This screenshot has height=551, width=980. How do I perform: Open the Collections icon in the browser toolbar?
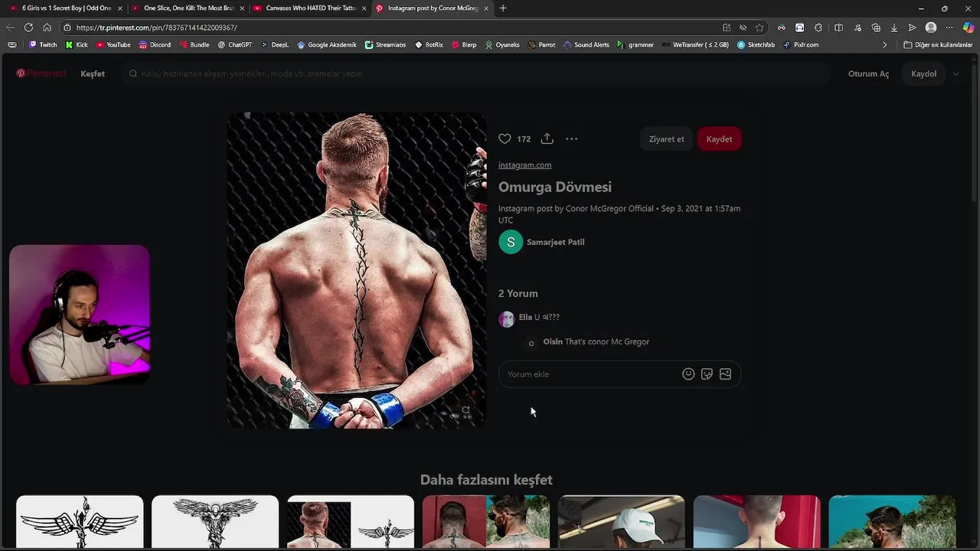[x=876, y=28]
